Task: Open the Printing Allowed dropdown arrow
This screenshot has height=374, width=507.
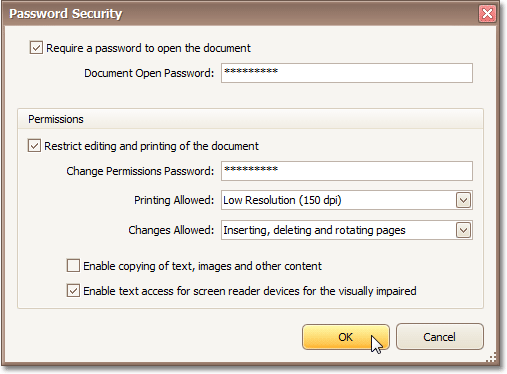Action: (463, 200)
